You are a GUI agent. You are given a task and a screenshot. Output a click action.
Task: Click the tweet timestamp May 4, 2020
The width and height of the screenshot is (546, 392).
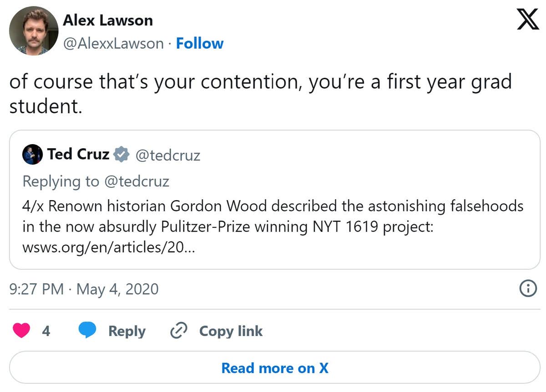pos(84,289)
